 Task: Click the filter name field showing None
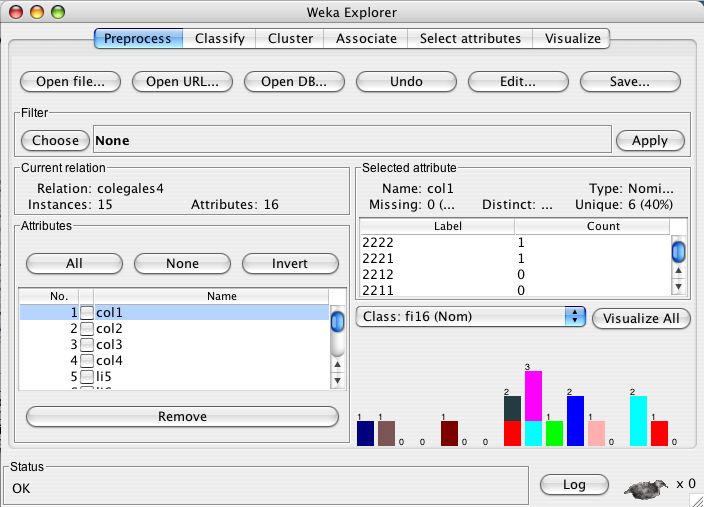pos(350,141)
